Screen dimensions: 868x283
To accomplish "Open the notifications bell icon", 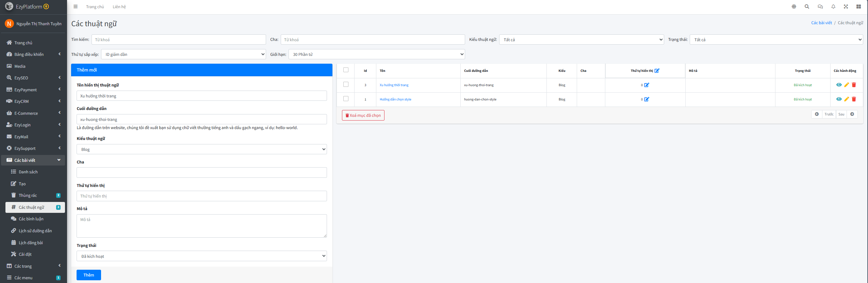I will pyautogui.click(x=833, y=6).
